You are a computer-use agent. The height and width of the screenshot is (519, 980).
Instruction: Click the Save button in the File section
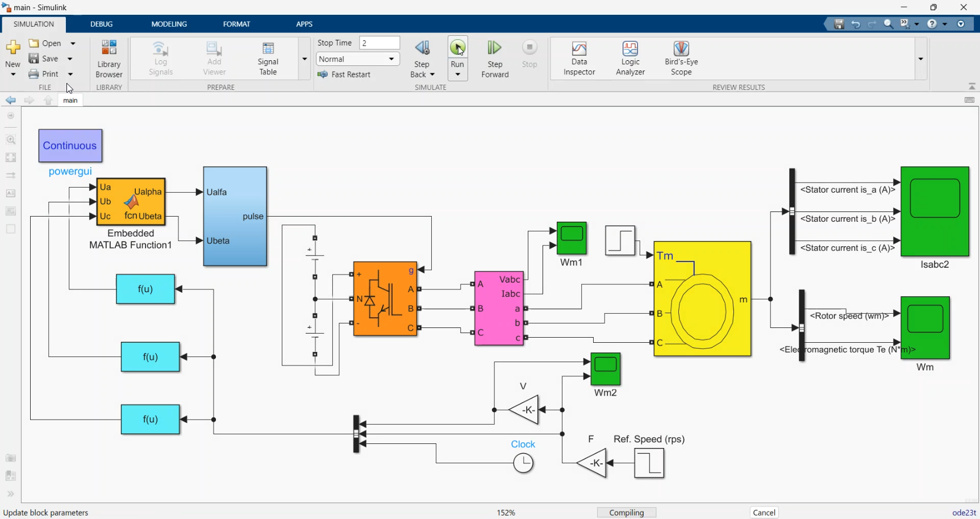point(44,59)
